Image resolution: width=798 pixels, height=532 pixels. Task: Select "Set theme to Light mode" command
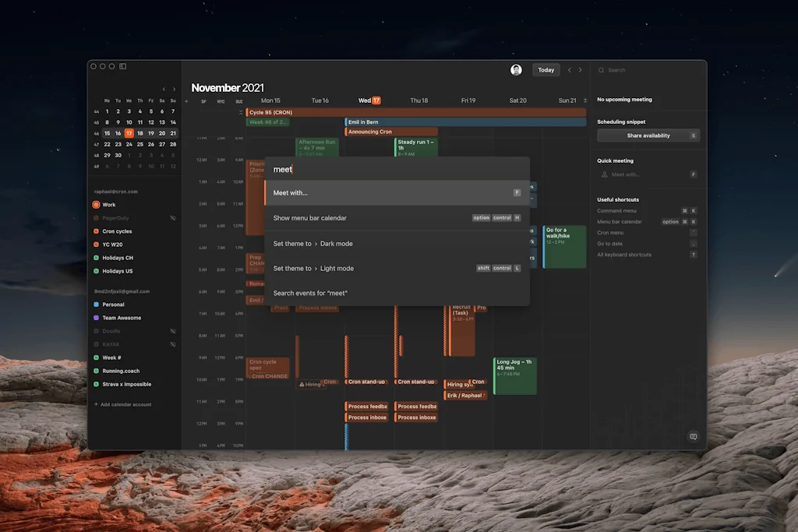pyautogui.click(x=312, y=269)
